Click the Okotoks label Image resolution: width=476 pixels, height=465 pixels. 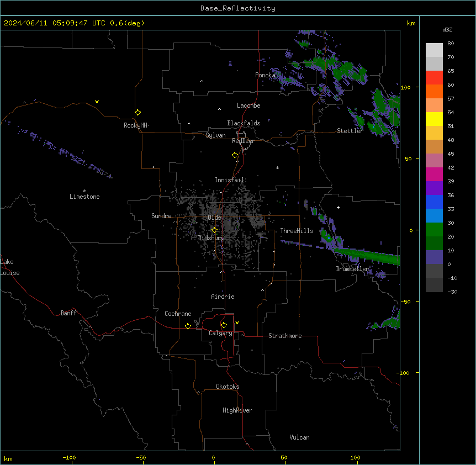[x=228, y=387]
